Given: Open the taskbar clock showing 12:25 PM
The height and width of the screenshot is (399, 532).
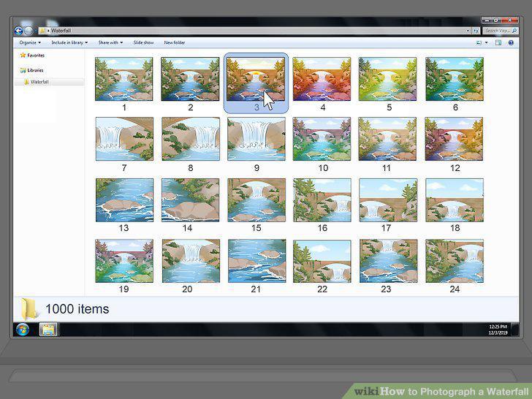Looking at the screenshot, I should point(498,330).
